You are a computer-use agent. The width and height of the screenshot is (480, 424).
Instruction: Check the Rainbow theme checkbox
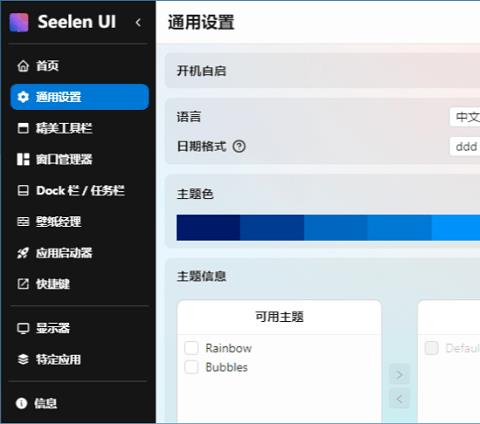pyautogui.click(x=191, y=348)
